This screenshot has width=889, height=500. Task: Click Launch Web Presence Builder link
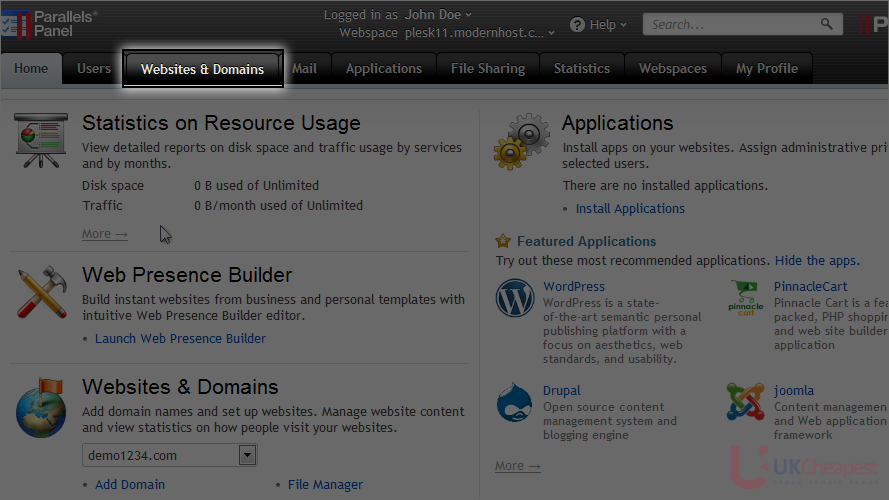(180, 338)
